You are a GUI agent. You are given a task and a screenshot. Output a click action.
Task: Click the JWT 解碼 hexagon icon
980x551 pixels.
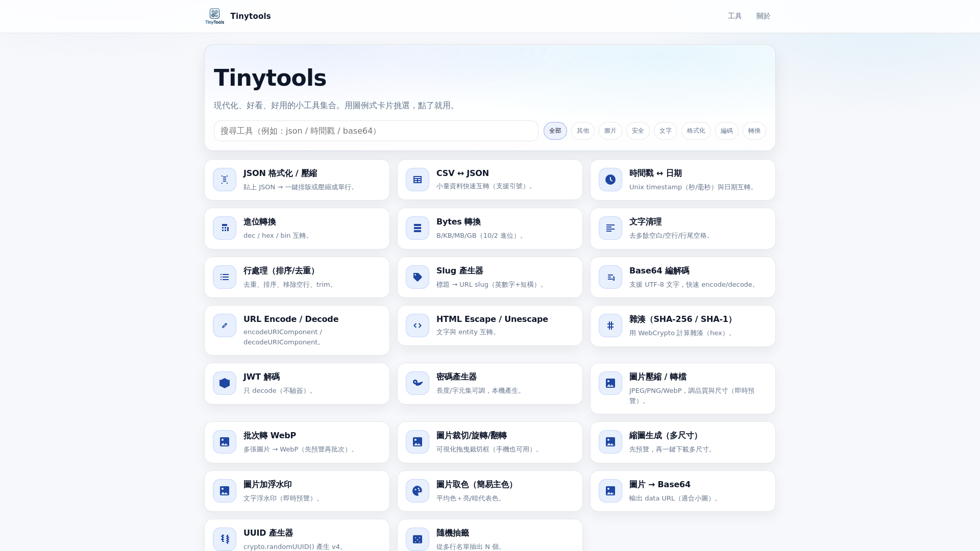[x=225, y=383]
